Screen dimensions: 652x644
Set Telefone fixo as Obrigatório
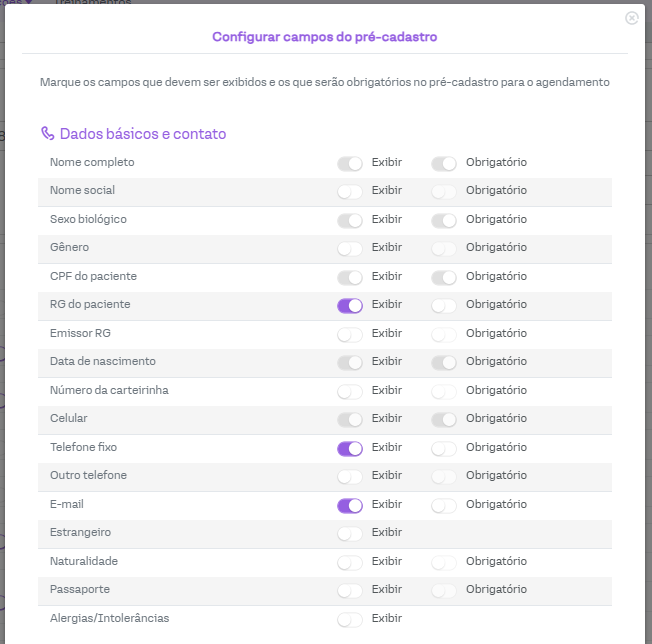pyautogui.click(x=444, y=448)
